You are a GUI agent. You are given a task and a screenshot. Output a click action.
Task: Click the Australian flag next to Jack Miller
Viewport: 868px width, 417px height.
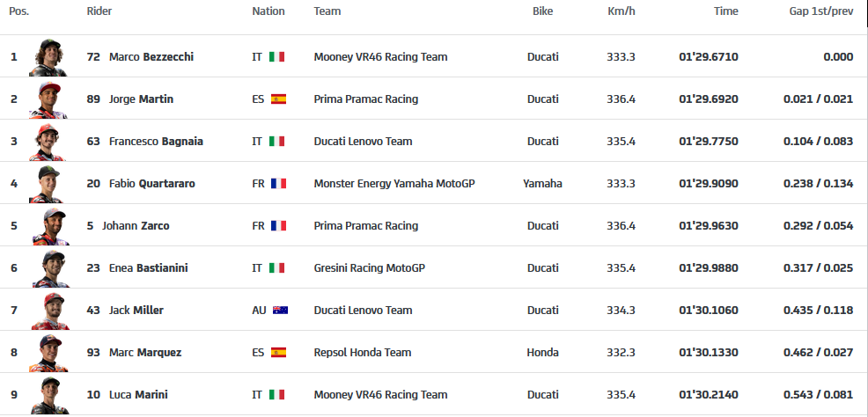280,311
